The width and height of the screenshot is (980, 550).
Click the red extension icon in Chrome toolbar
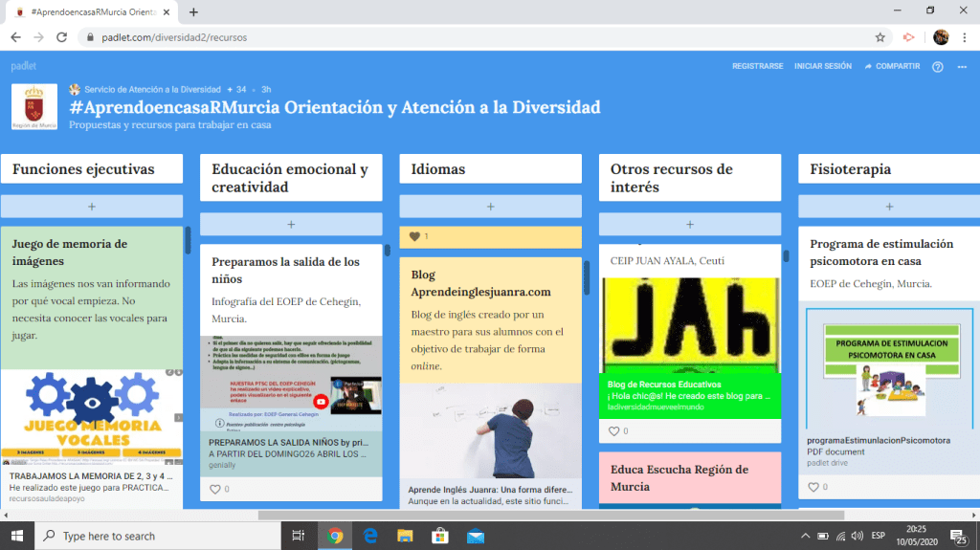(x=908, y=37)
